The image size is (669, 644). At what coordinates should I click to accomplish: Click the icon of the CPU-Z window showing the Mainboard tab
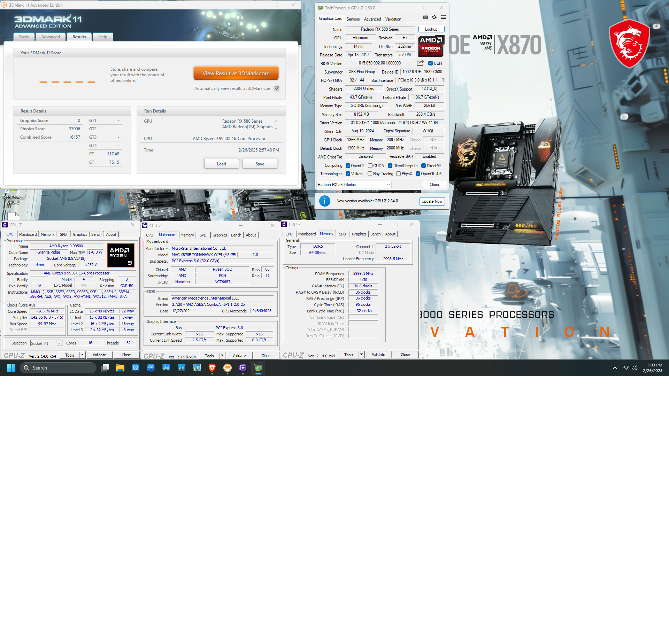click(145, 225)
